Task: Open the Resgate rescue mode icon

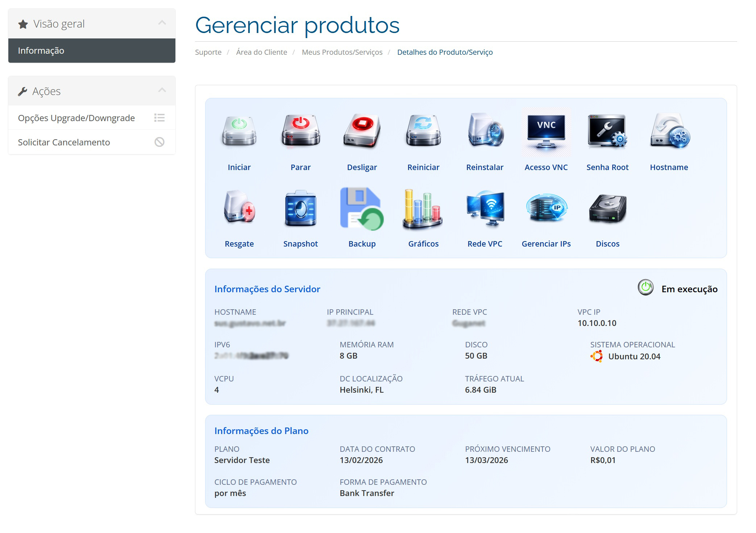Action: [x=239, y=208]
